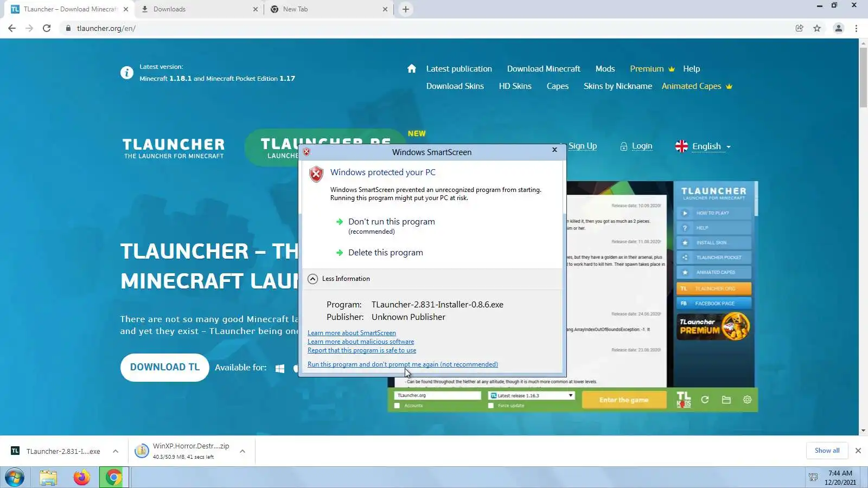This screenshot has height=488, width=868.
Task: Open Latest release 1.16.3 version dropdown
Action: [531, 395]
